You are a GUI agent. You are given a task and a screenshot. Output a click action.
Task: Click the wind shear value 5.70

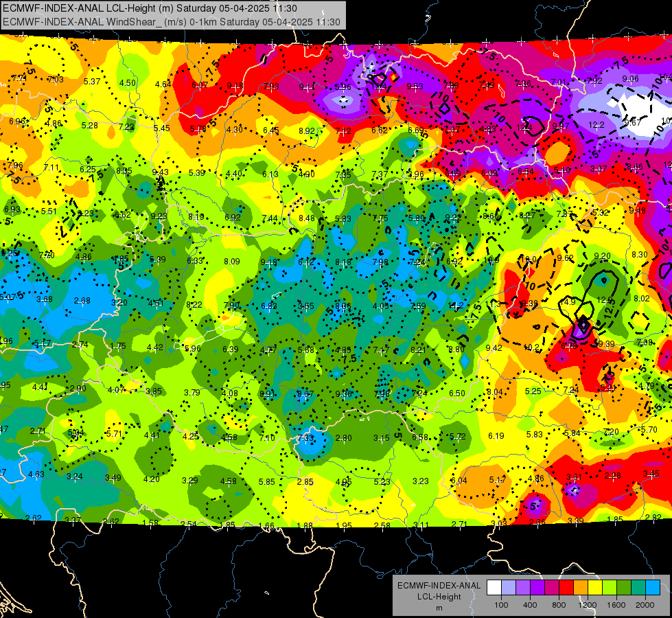649,429
